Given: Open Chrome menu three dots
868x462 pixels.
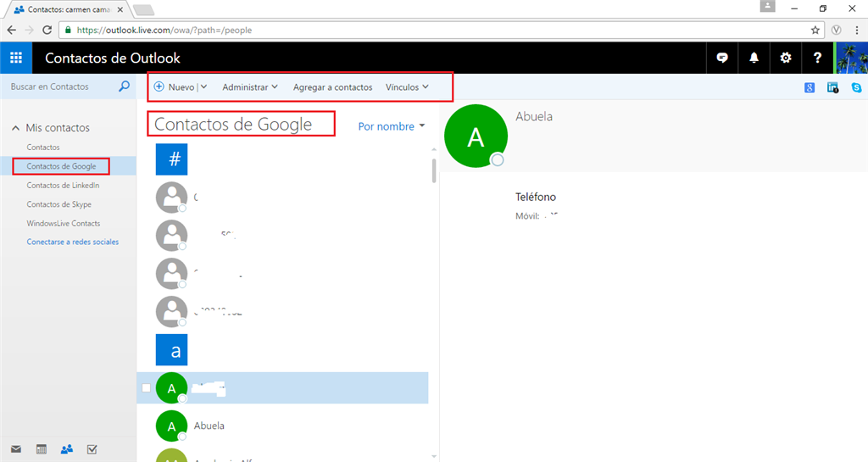Looking at the screenshot, I should pos(857,30).
